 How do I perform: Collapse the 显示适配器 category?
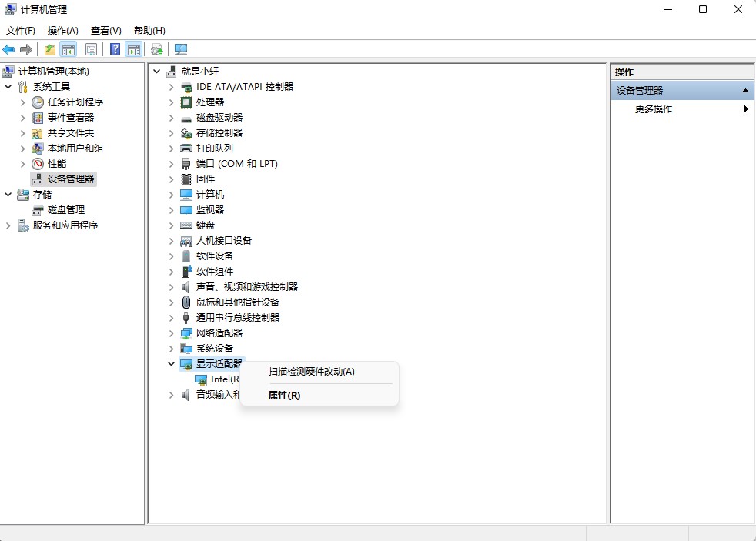(171, 363)
